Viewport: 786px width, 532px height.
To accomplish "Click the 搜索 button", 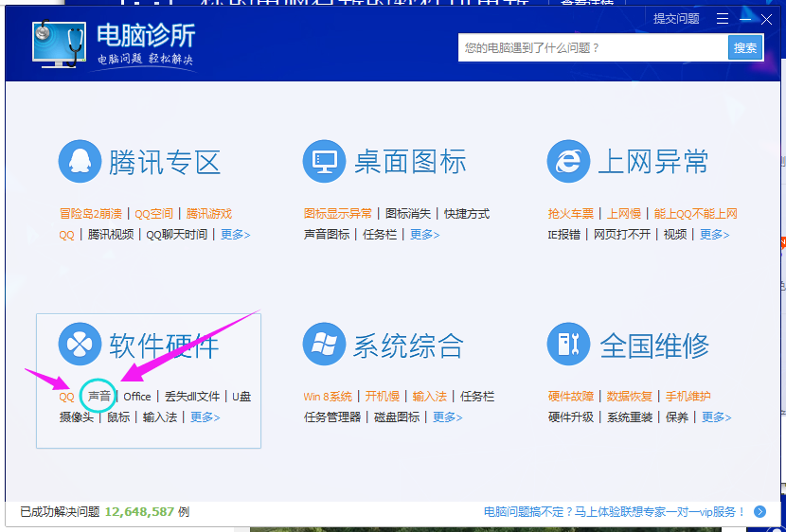I will (x=745, y=48).
